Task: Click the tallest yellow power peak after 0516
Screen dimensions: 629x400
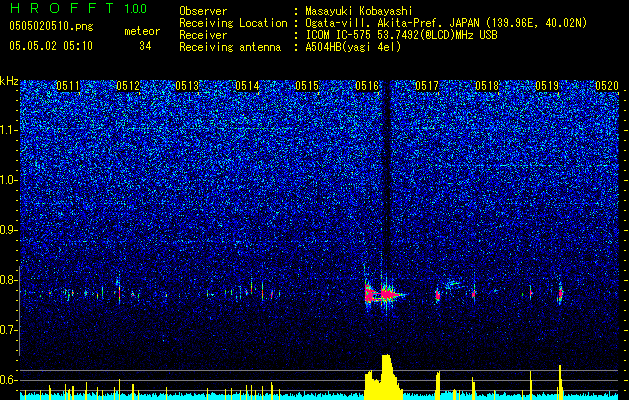Action: tap(387, 375)
